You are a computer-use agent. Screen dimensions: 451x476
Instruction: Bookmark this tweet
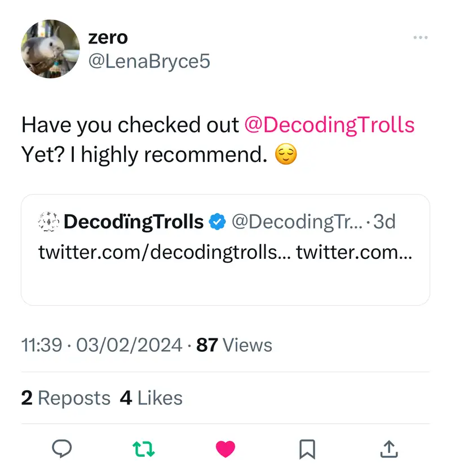tap(307, 449)
